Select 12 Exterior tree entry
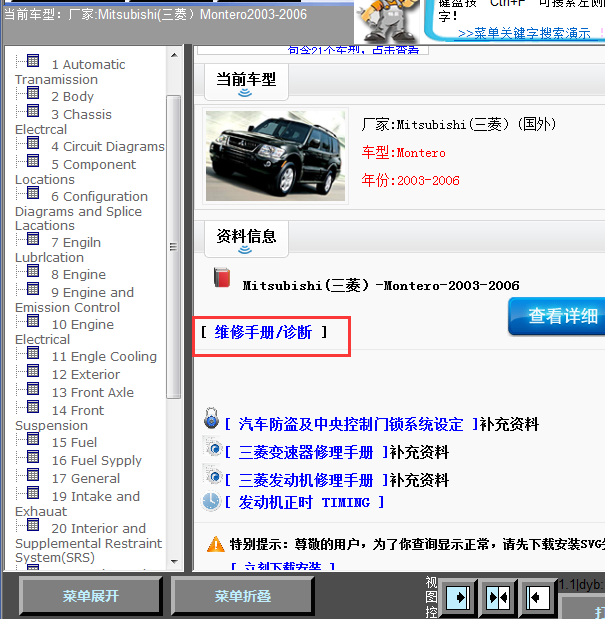This screenshot has width=605, height=619. pyautogui.click(x=86, y=374)
